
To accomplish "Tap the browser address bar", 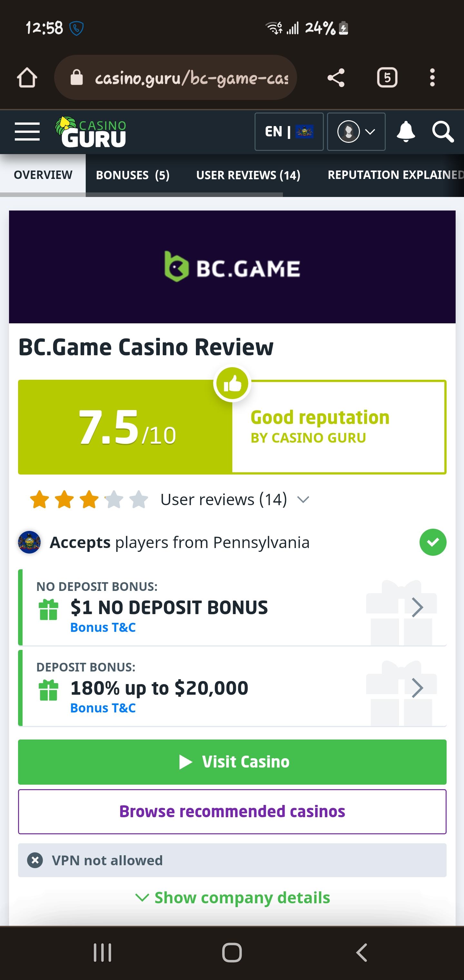I will (183, 78).
